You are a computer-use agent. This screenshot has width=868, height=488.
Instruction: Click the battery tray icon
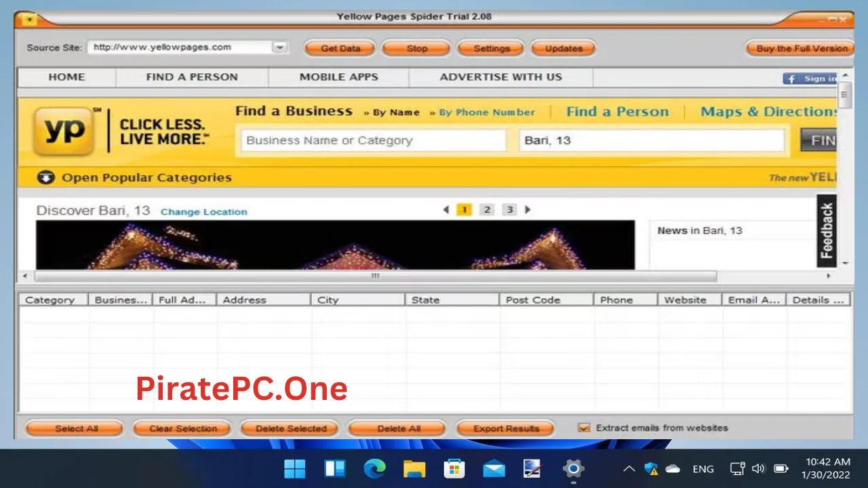[781, 469]
